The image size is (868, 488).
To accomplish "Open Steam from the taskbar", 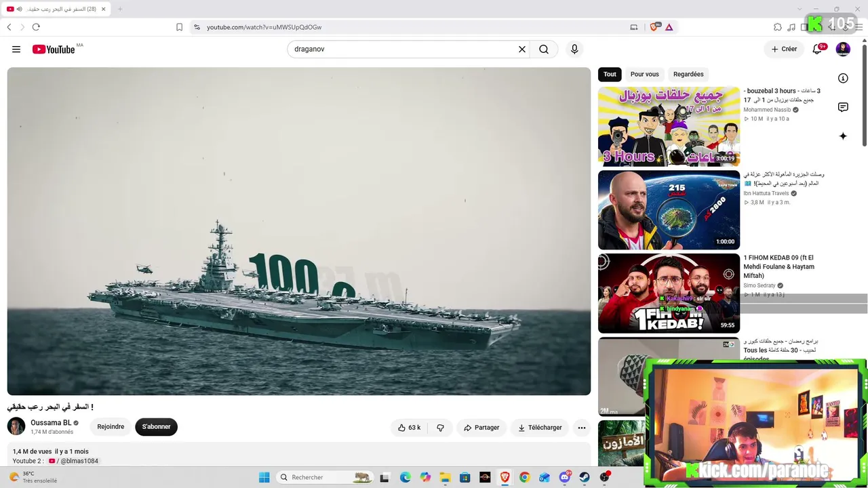I will click(x=584, y=477).
